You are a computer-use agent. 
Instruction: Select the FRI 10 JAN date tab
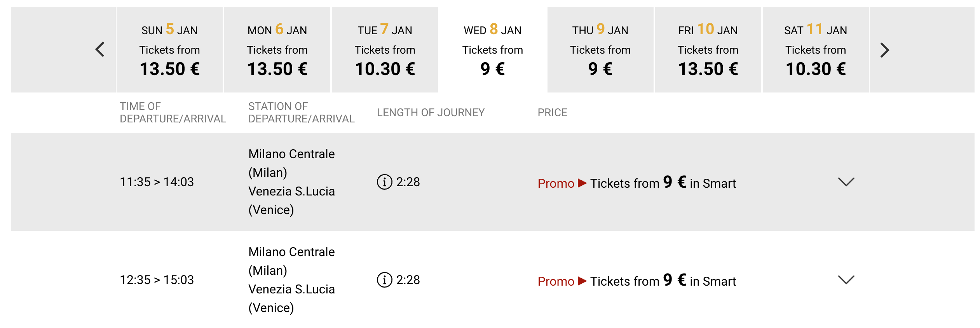(708, 50)
